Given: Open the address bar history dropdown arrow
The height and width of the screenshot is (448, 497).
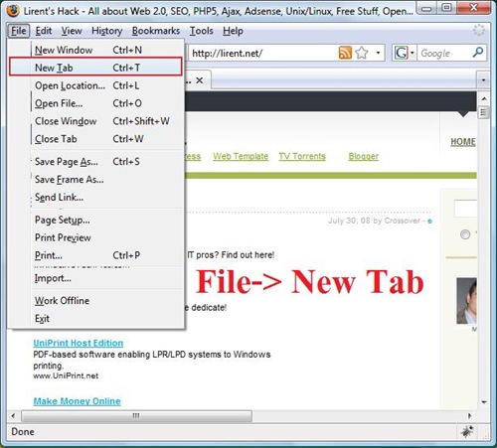Looking at the screenshot, I should click(x=378, y=53).
